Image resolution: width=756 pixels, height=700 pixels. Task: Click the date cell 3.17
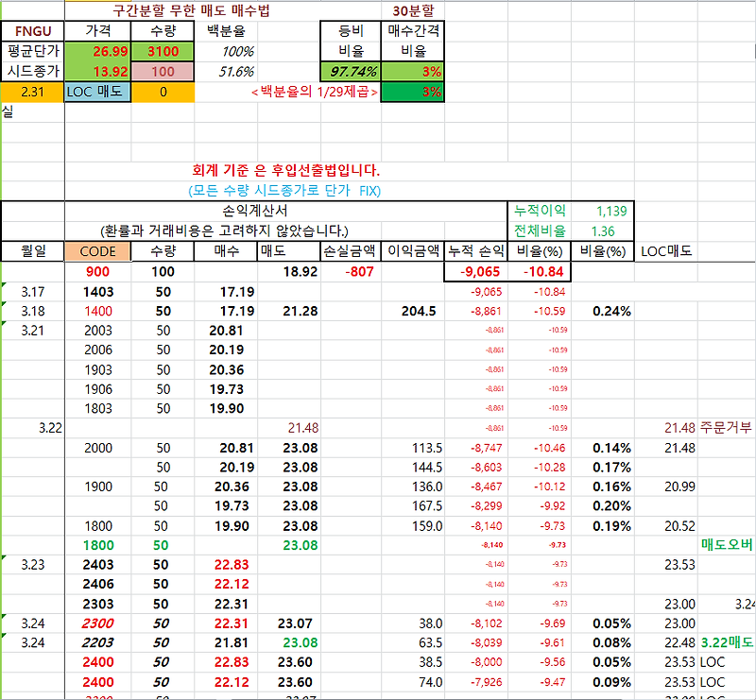(x=33, y=292)
